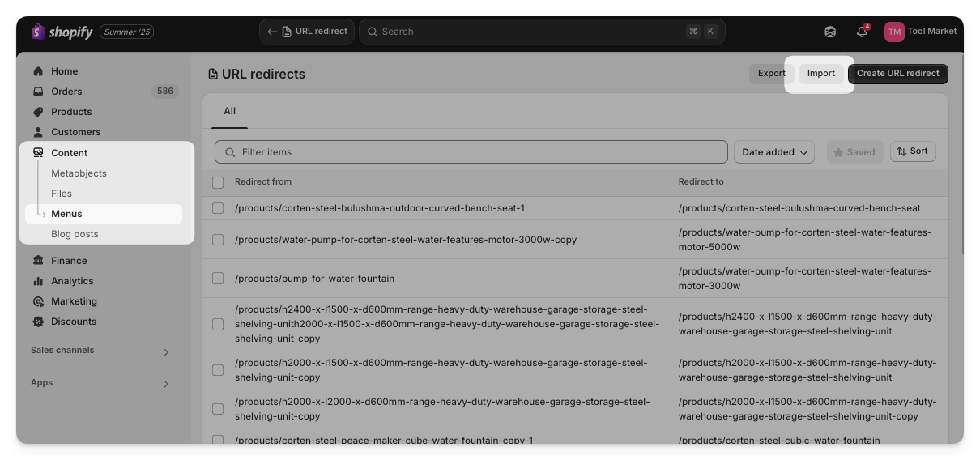The image size is (980, 460).
Task: Open the Date added dropdown
Action: [774, 152]
